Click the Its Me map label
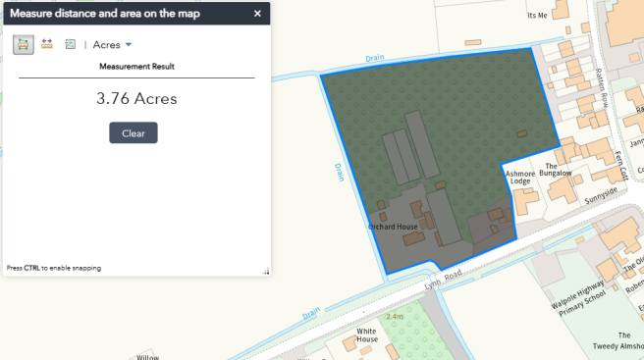 (537, 15)
